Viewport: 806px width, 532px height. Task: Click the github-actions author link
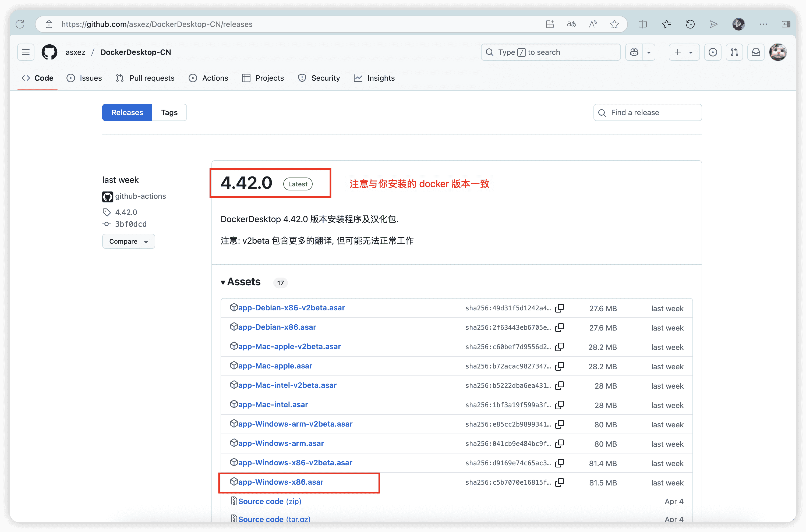point(140,196)
